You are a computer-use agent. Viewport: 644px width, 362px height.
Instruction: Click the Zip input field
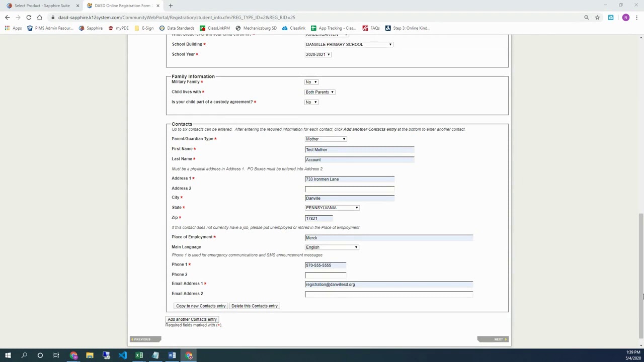click(x=319, y=218)
